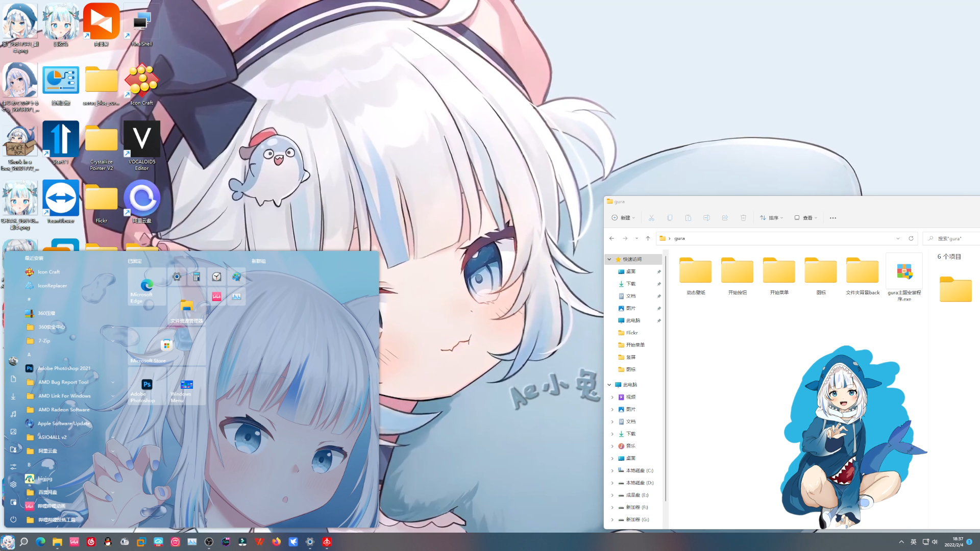
Task: Open the three-dots more options menu
Action: pyautogui.click(x=832, y=218)
